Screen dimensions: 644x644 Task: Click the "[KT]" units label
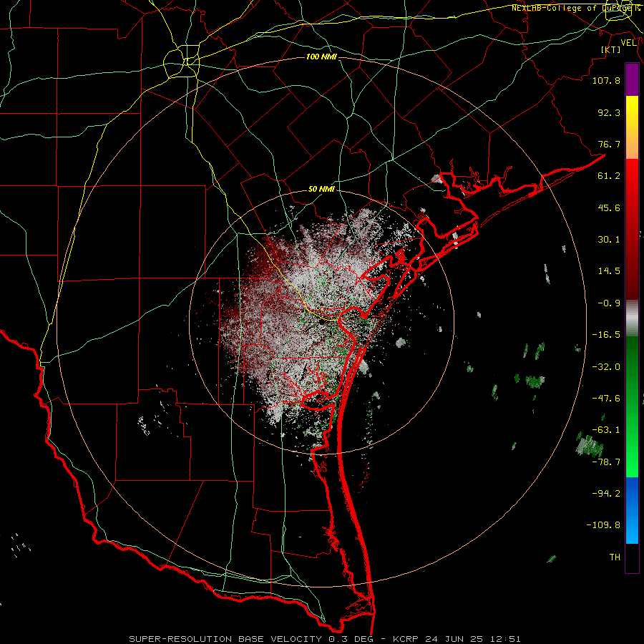click(611, 49)
